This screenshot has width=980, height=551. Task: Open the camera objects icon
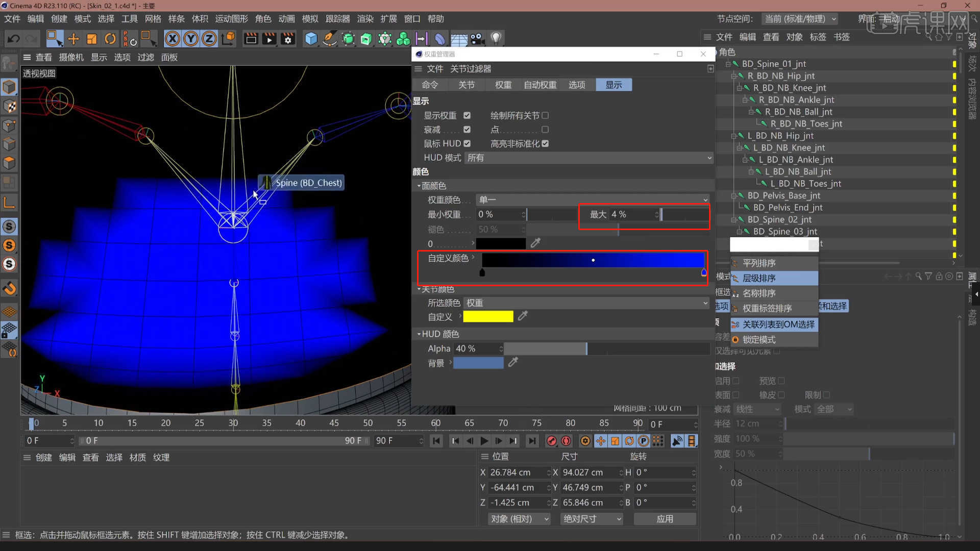[x=477, y=39]
